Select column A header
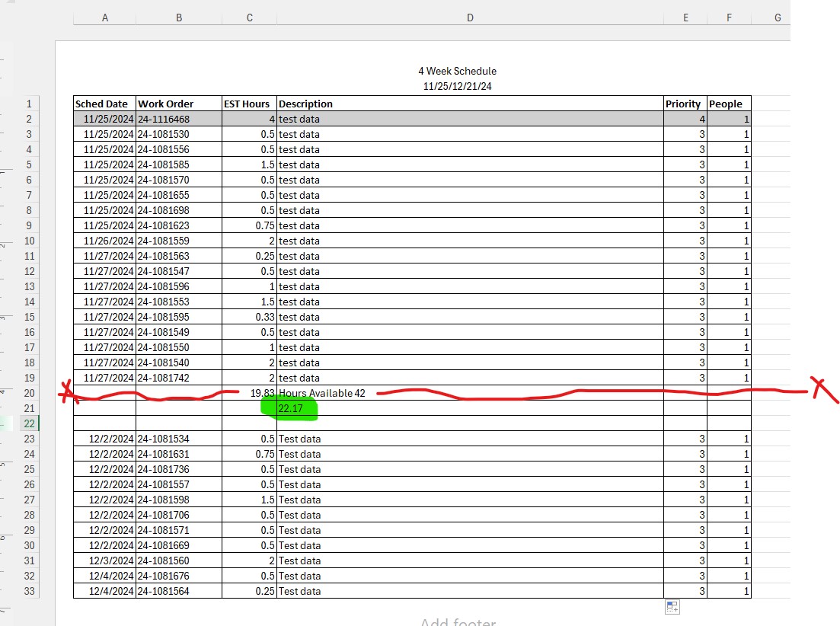The image size is (840, 626). 104,18
